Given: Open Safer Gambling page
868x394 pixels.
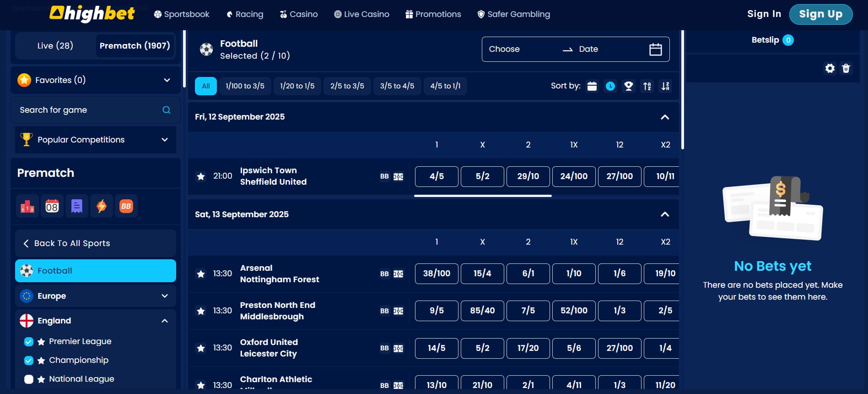Looking at the screenshot, I should point(513,14).
